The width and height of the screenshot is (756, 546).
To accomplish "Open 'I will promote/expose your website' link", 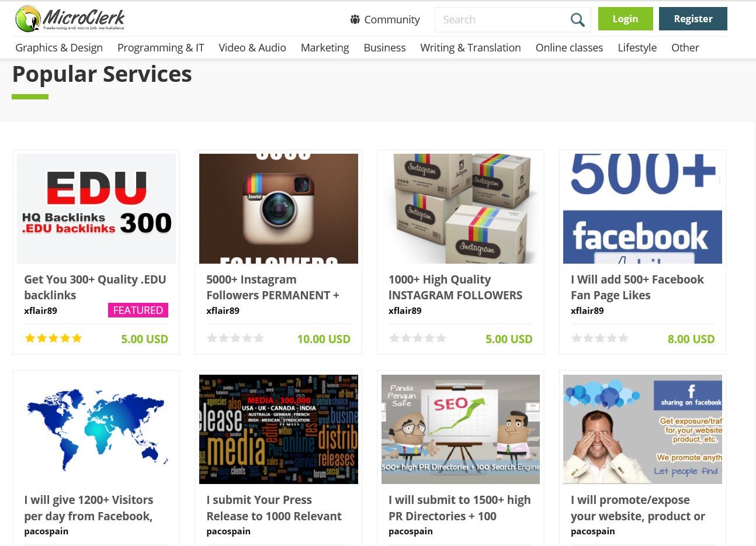I will [x=638, y=507].
